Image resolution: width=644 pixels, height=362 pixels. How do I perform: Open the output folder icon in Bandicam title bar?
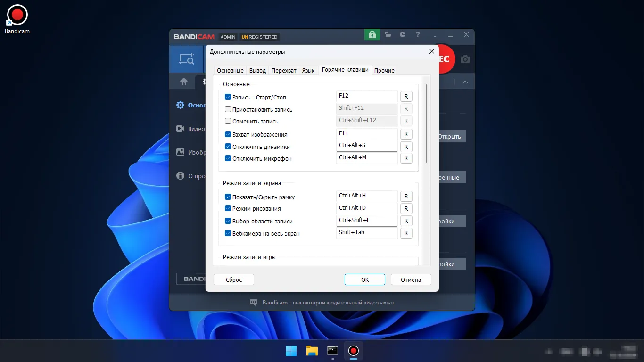pyautogui.click(x=388, y=34)
